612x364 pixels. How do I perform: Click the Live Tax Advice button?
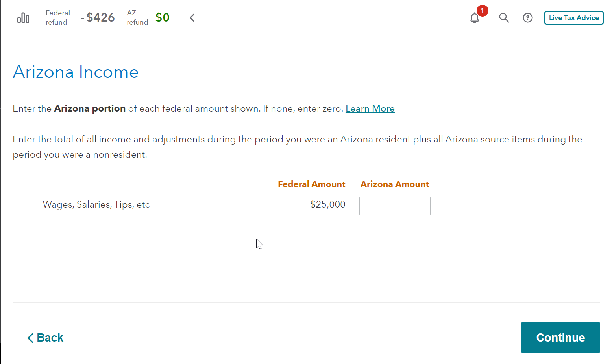[573, 18]
